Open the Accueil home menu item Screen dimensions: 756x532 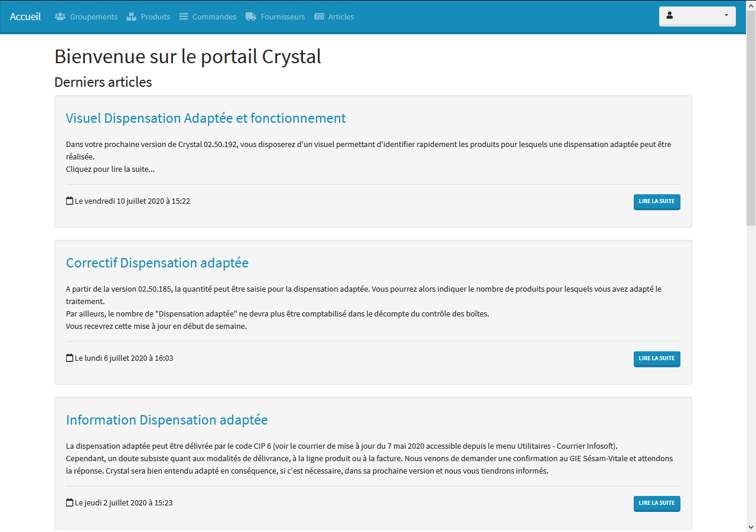pos(25,17)
